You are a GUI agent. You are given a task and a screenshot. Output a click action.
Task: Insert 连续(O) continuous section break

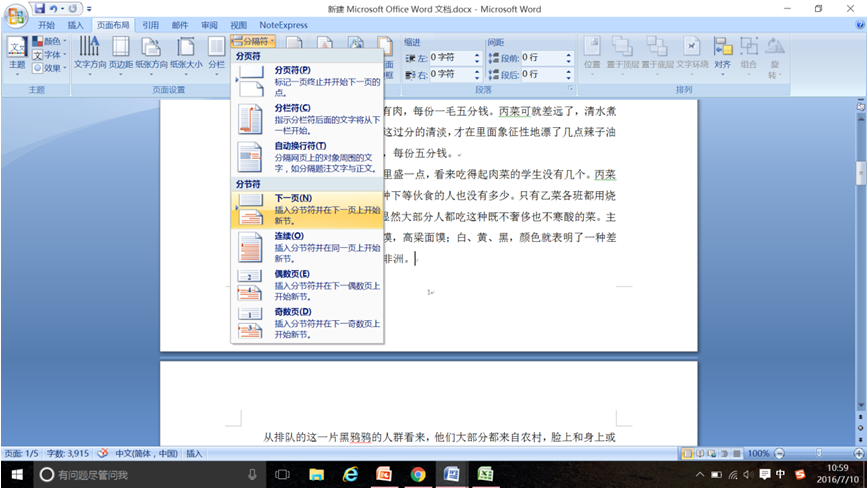[x=307, y=247]
